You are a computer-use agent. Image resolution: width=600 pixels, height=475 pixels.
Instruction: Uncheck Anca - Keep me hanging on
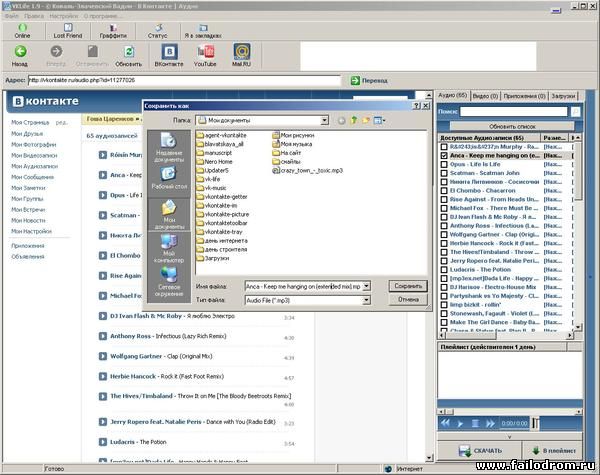[444, 156]
